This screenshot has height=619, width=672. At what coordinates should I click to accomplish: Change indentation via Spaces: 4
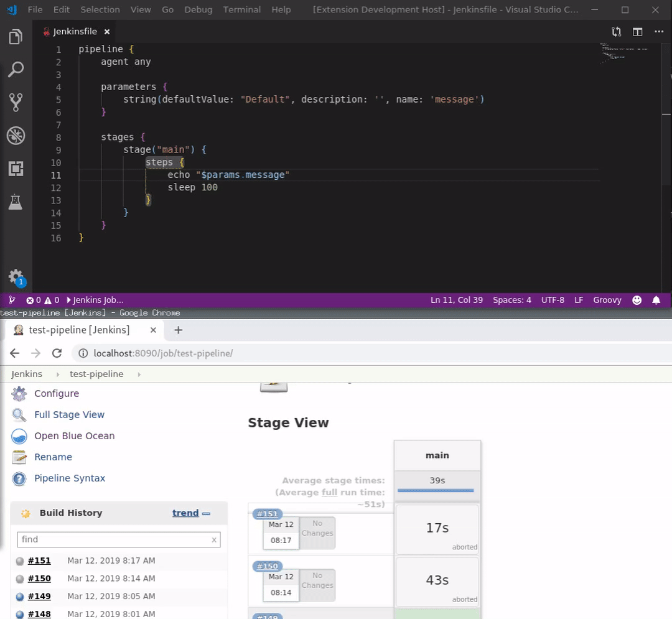tap(511, 300)
